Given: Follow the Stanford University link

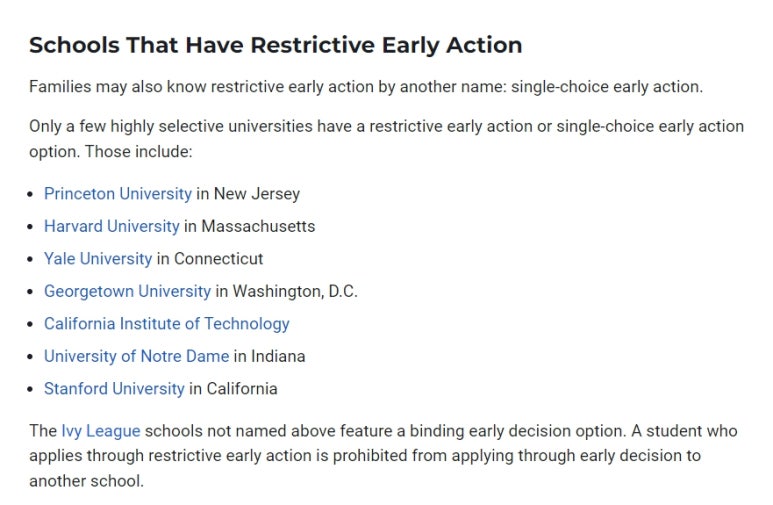Looking at the screenshot, I should point(114,389).
